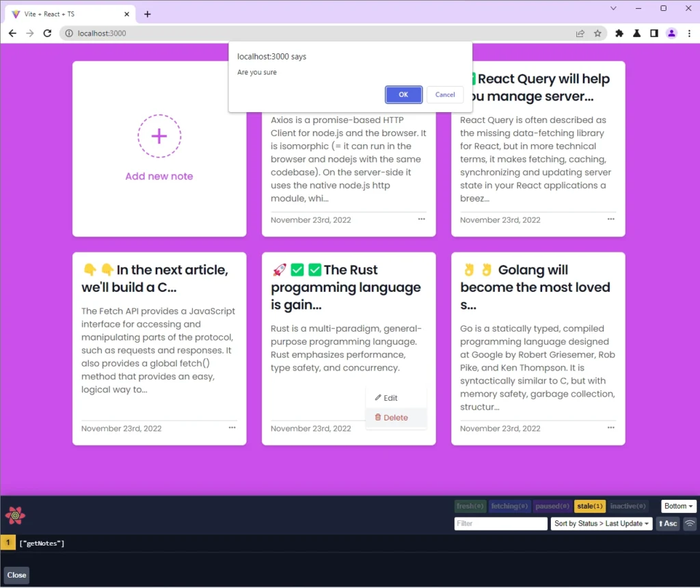The width and height of the screenshot is (700, 588).
Task: Click the devtools Filter input field
Action: (500, 524)
